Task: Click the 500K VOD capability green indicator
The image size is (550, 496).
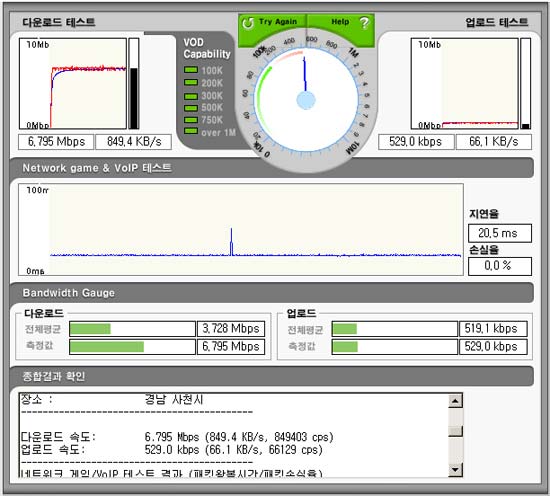Action: (191, 108)
